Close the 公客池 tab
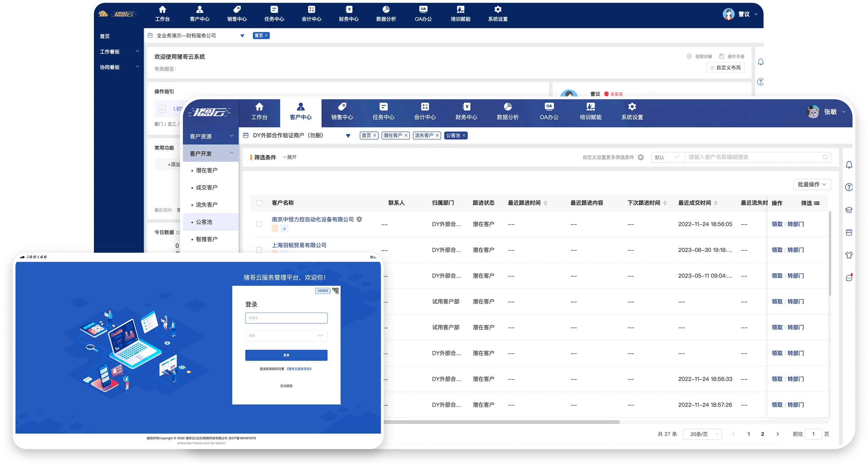 point(464,136)
